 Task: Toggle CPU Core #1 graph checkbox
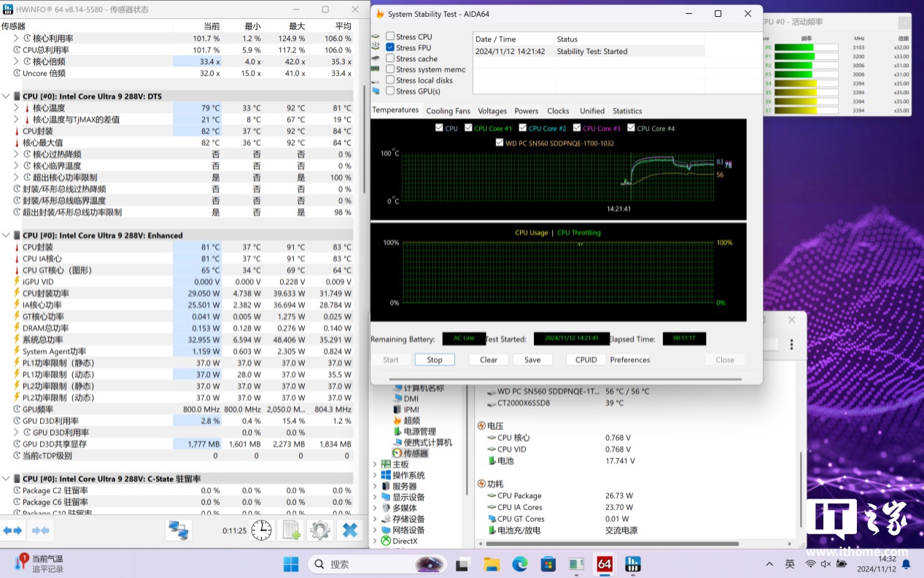coord(469,128)
